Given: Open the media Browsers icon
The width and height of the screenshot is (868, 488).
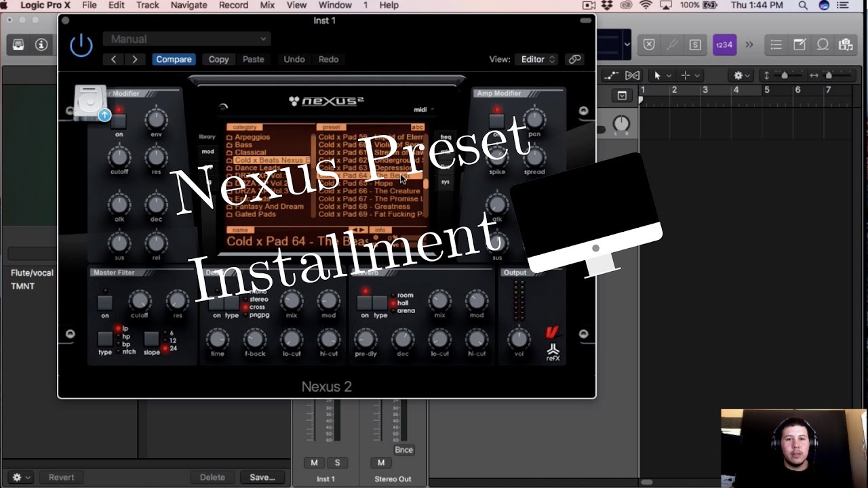Looking at the screenshot, I should click(x=845, y=45).
